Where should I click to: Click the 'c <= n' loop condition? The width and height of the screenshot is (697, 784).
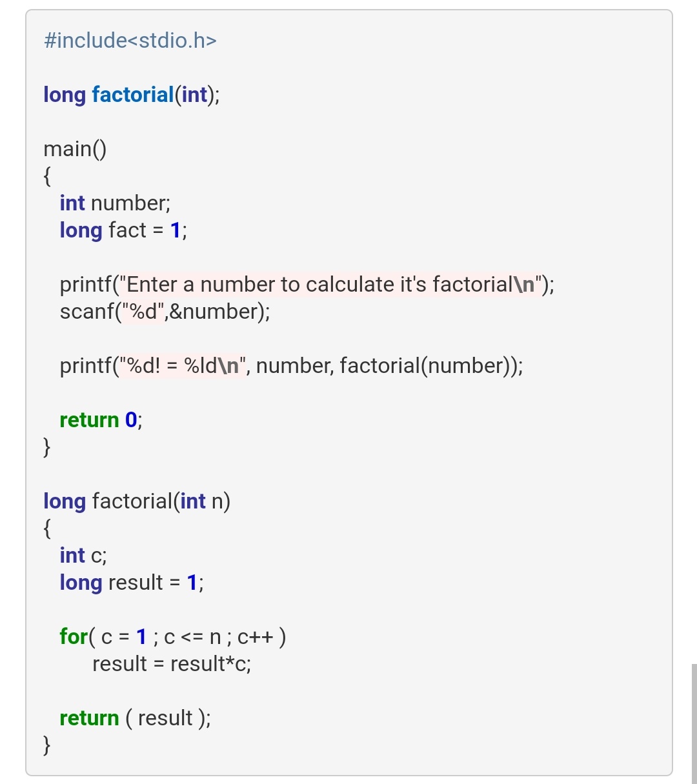tap(193, 638)
